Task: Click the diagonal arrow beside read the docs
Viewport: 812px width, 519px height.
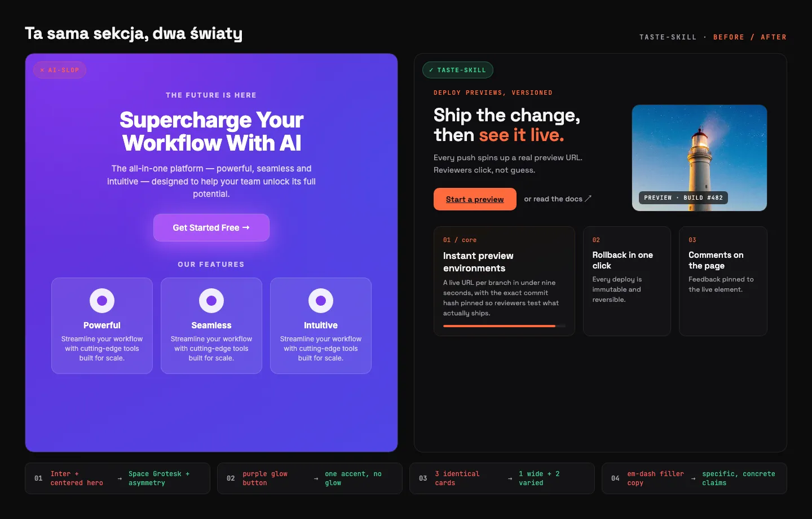Action: [x=588, y=199]
